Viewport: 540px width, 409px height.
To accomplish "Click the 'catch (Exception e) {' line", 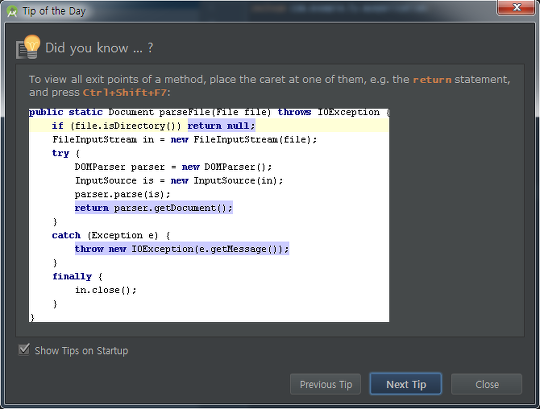I will 111,235.
